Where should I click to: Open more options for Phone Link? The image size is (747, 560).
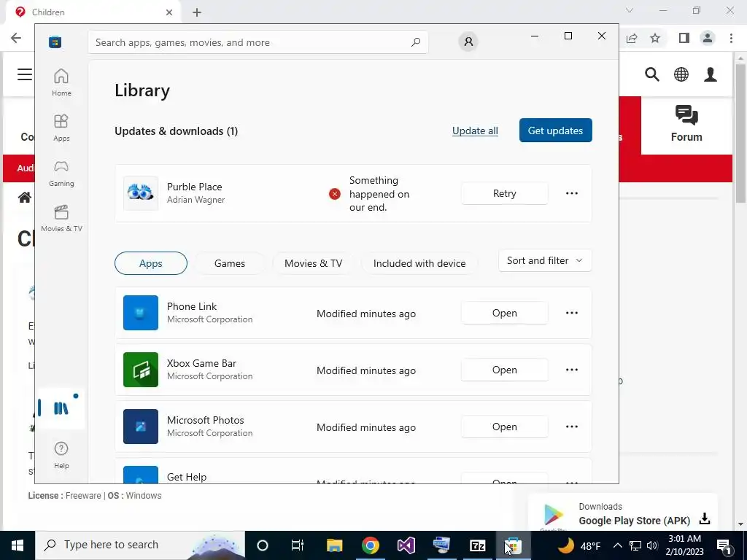pyautogui.click(x=572, y=313)
